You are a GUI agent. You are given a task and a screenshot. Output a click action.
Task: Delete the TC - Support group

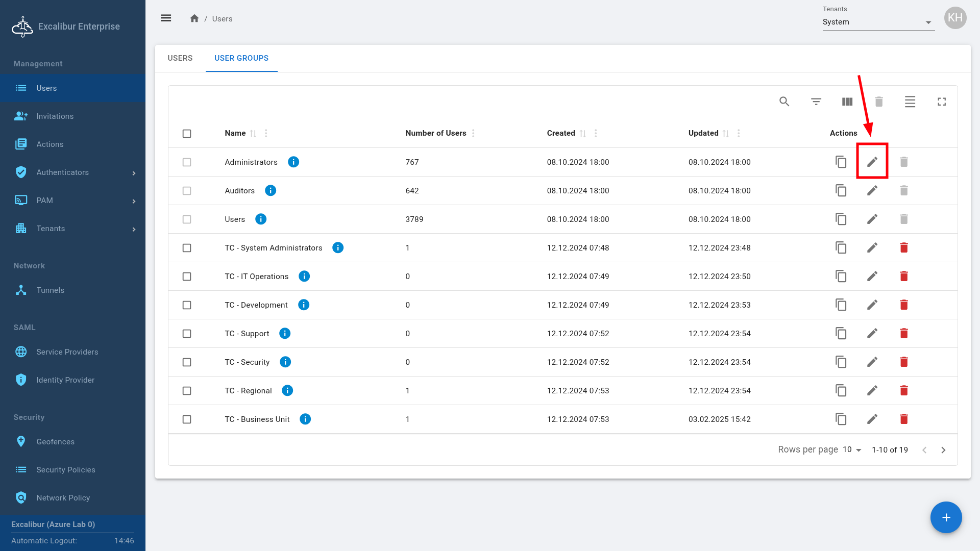coord(903,333)
